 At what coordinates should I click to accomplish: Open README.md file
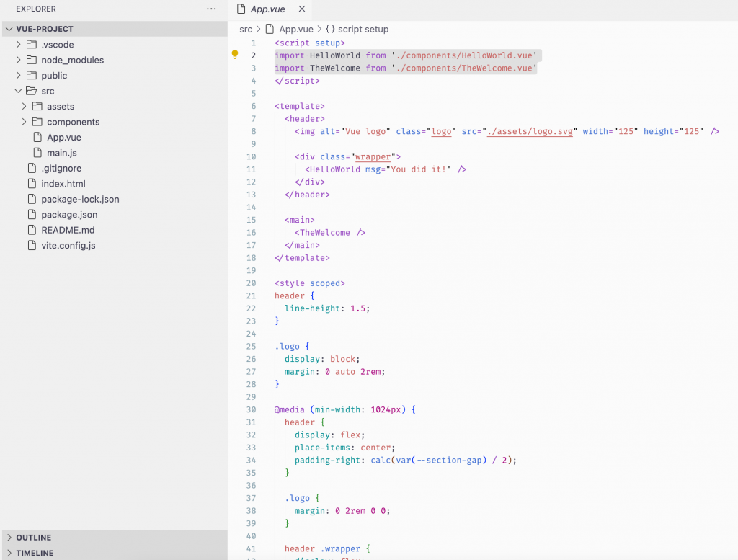pyautogui.click(x=68, y=230)
